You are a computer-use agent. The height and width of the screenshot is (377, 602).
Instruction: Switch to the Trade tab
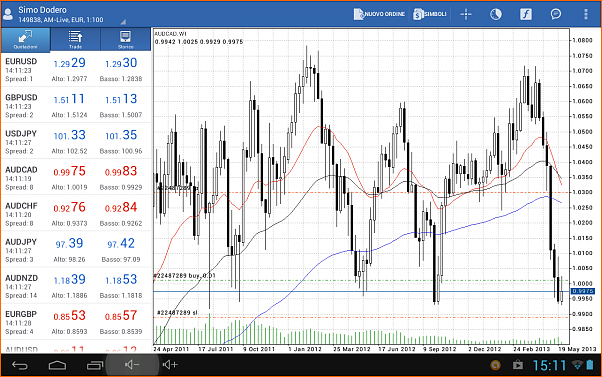coord(75,40)
